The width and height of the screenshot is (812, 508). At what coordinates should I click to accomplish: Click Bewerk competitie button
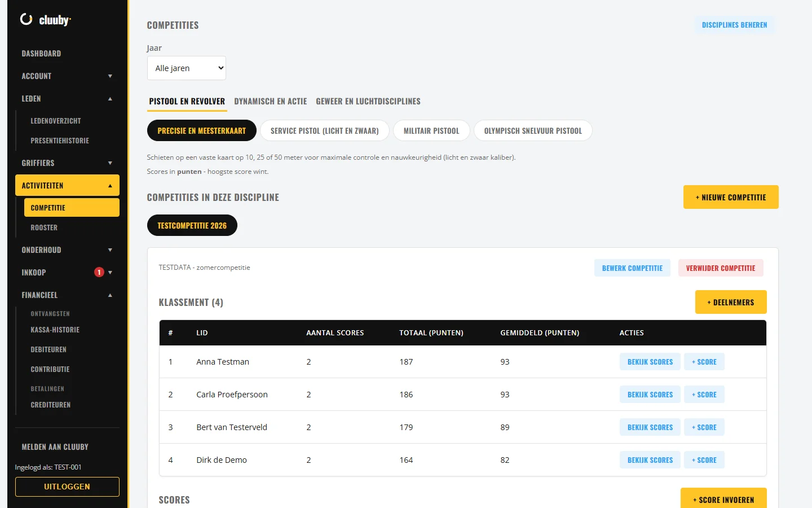tap(632, 268)
